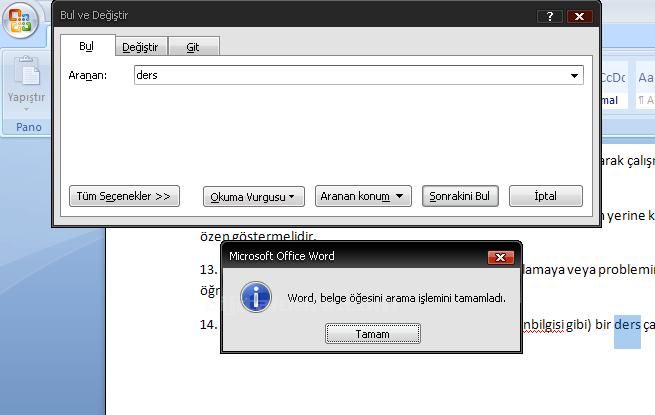Click the document text "özen göstermelidir."
This screenshot has width=655, height=415.
[x=258, y=236]
